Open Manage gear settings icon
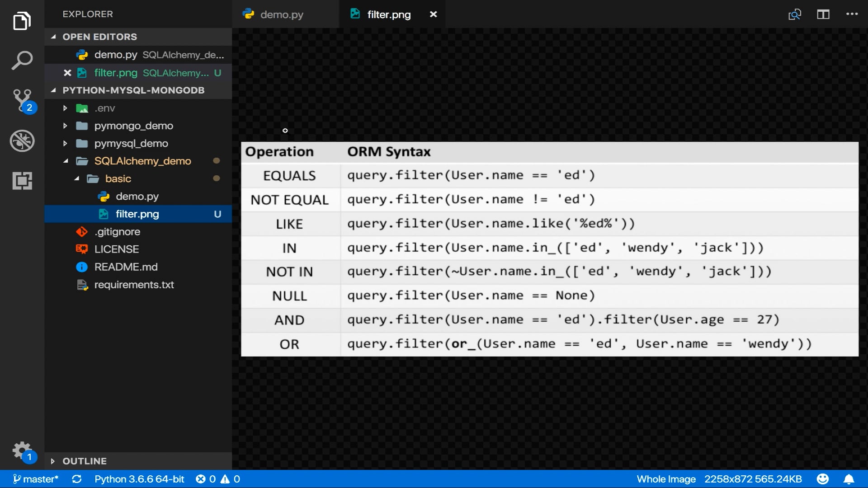The height and width of the screenshot is (488, 868). [x=22, y=450]
